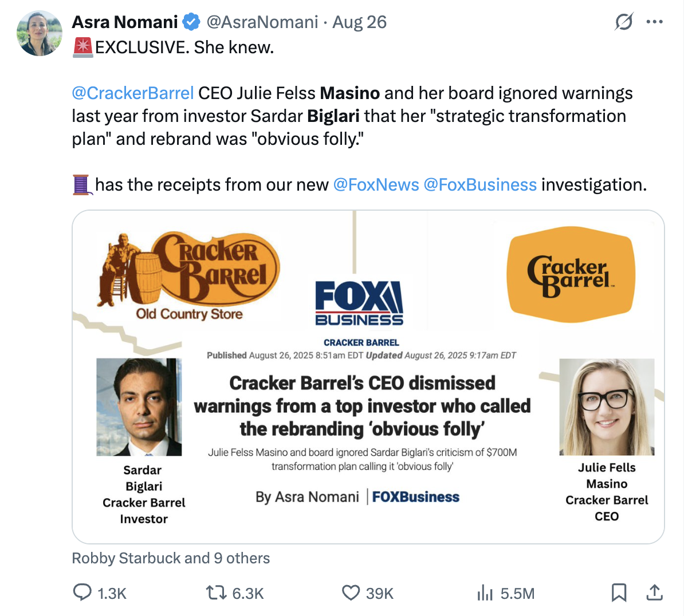View post analytics bar chart icon

coord(485,593)
